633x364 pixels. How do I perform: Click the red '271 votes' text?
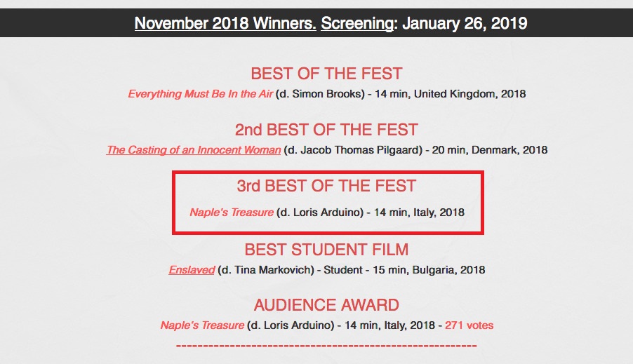coord(469,325)
